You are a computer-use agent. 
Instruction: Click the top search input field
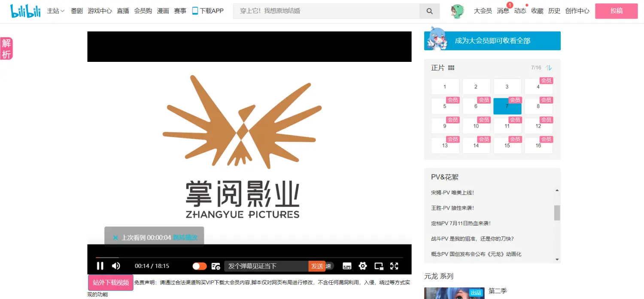pos(326,11)
